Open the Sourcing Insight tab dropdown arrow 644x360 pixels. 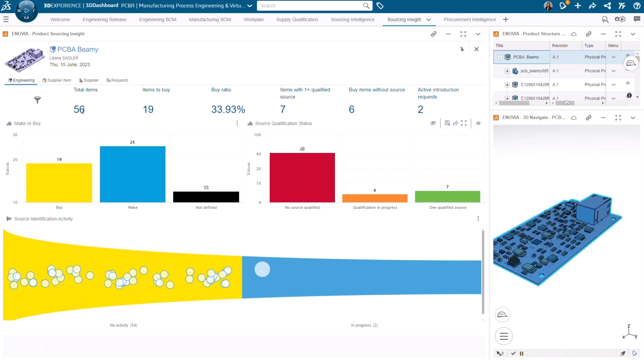pyautogui.click(x=429, y=19)
